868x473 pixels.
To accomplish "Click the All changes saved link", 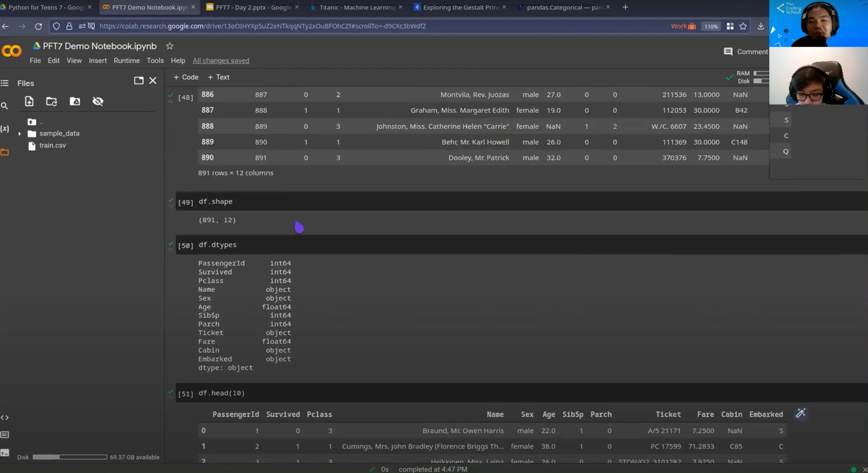I will 221,61.
